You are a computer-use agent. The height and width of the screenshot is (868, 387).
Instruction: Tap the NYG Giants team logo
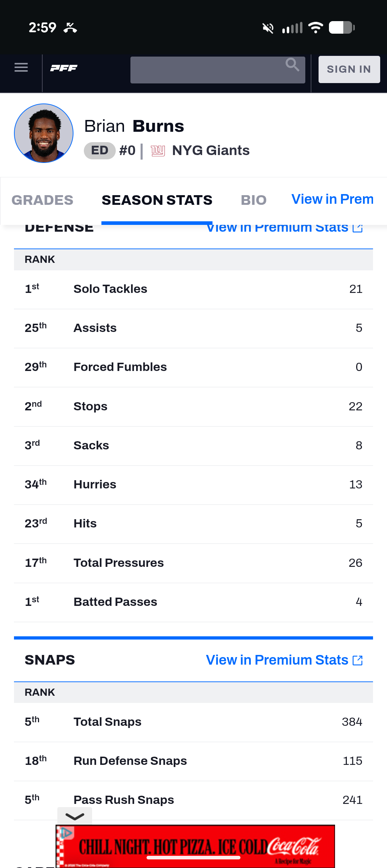pyautogui.click(x=158, y=151)
